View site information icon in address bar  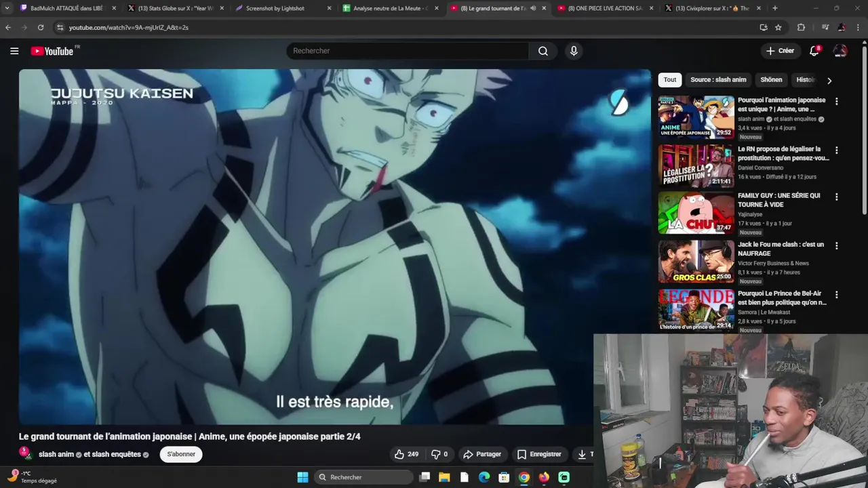(x=60, y=27)
